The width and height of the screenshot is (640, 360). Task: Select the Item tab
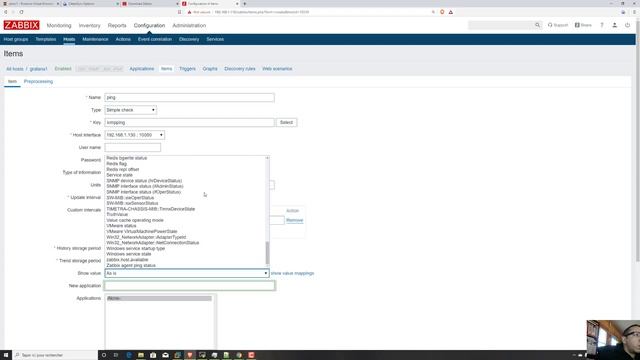(12, 82)
